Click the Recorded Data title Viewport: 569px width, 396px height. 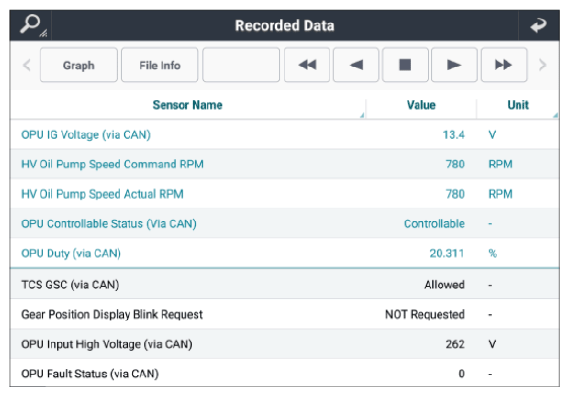284,26
